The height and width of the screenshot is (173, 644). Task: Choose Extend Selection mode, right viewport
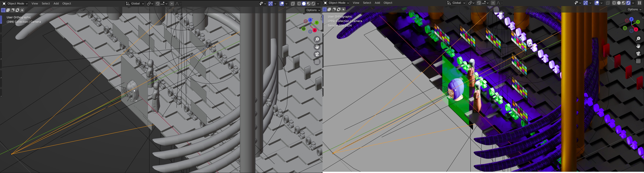[x=329, y=9]
